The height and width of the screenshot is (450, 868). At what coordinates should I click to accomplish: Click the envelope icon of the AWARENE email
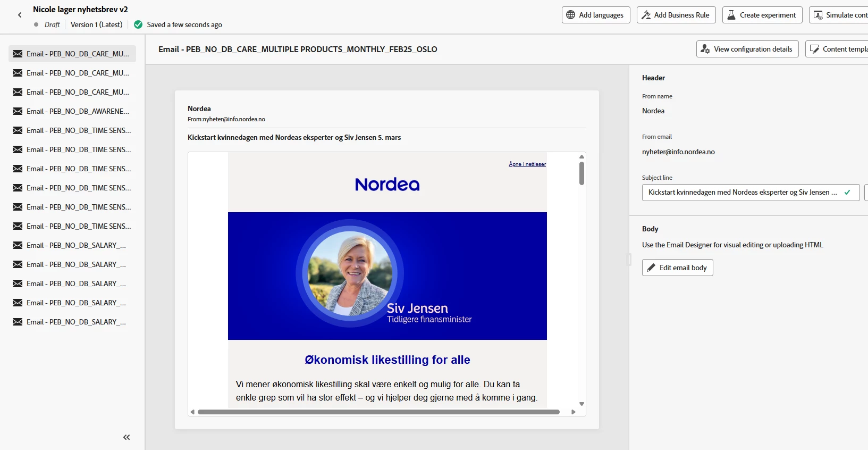18,111
